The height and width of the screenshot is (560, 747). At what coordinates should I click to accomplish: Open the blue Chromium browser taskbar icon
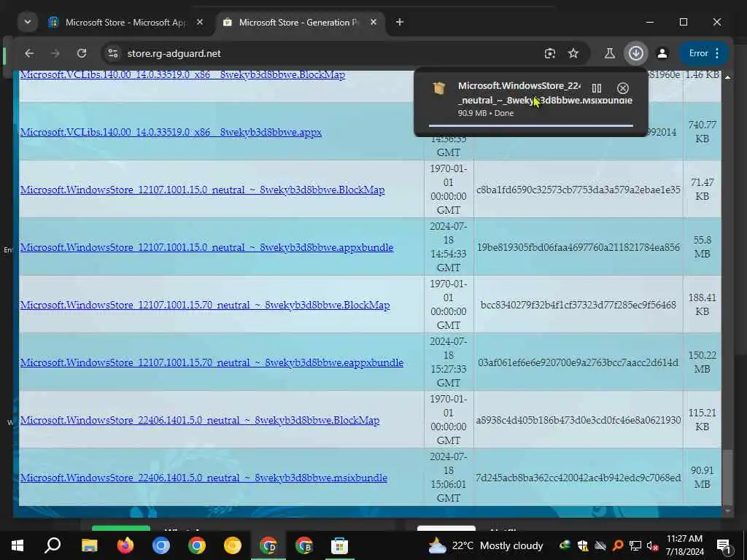[x=161, y=545]
